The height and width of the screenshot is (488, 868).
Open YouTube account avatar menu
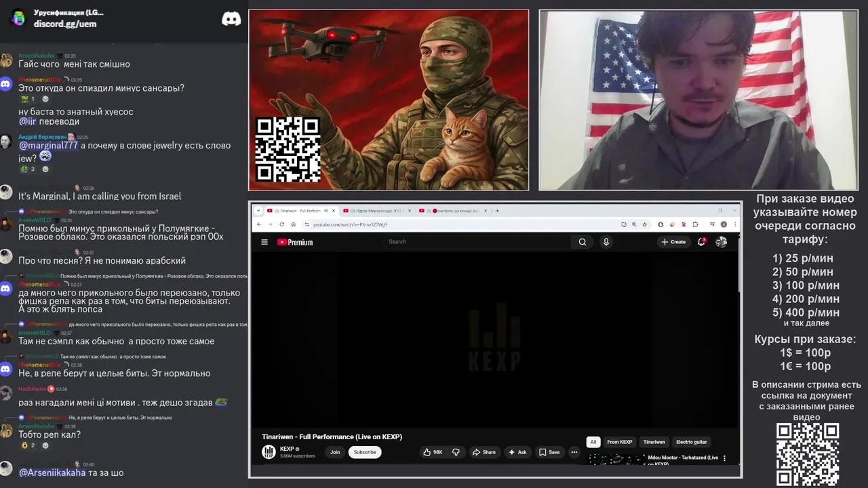721,242
